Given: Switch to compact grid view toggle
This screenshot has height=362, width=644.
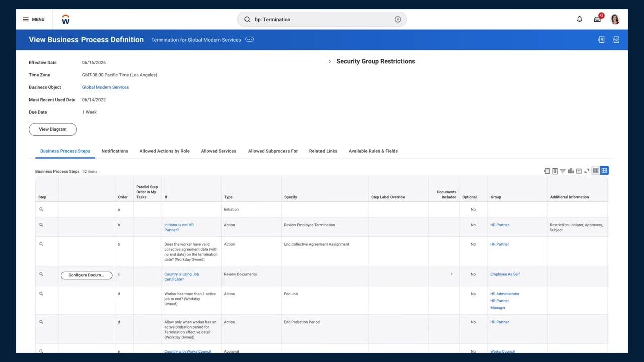Looking at the screenshot, I should pyautogui.click(x=596, y=171).
